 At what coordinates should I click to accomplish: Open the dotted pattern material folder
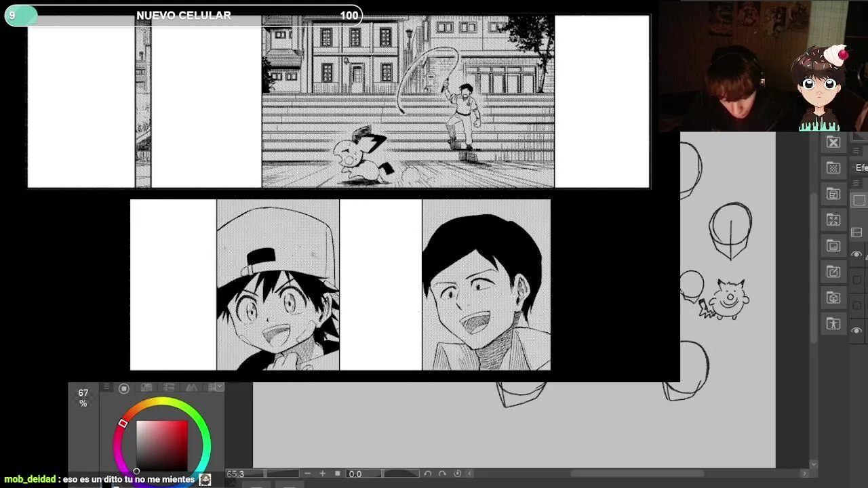[x=833, y=168]
